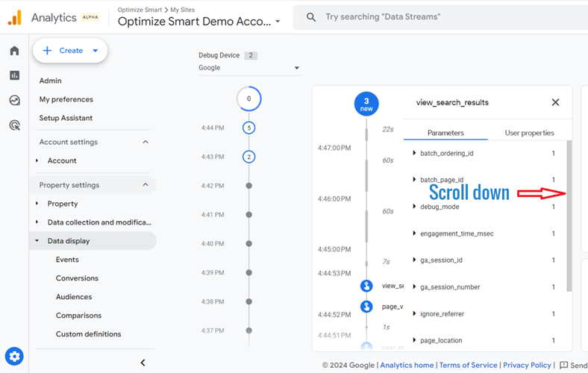Click the 4:46:00 PM timestamp label
This screenshot has width=588, height=373.
click(334, 198)
